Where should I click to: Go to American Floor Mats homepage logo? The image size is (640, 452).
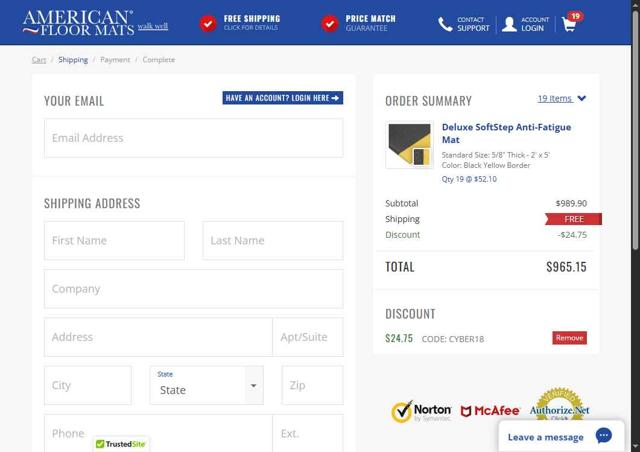78,23
